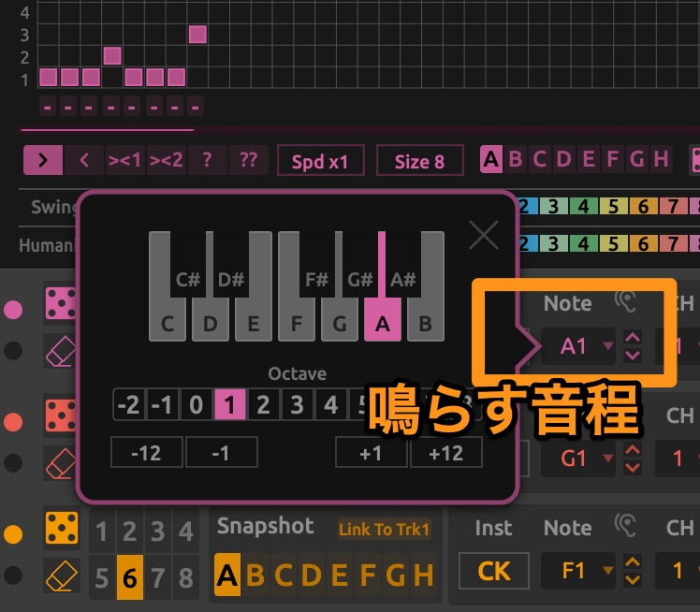Toggle the step at row 3 in grid

pyautogui.click(x=197, y=35)
